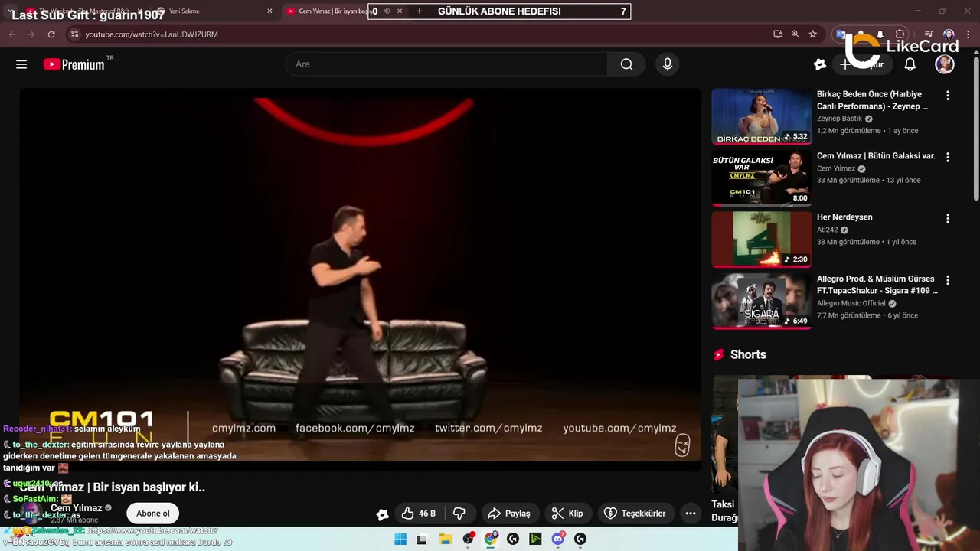
Task: Bookmark this page with the star icon
Action: coord(813,34)
